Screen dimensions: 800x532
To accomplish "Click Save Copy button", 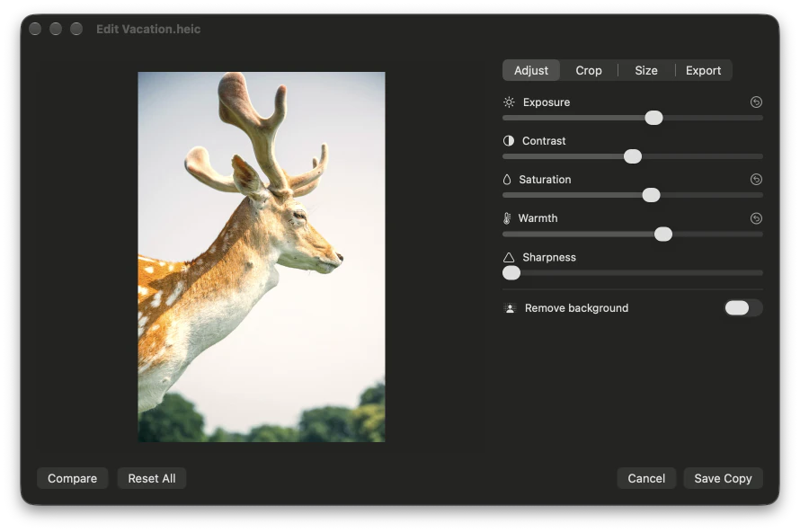I will (x=723, y=478).
